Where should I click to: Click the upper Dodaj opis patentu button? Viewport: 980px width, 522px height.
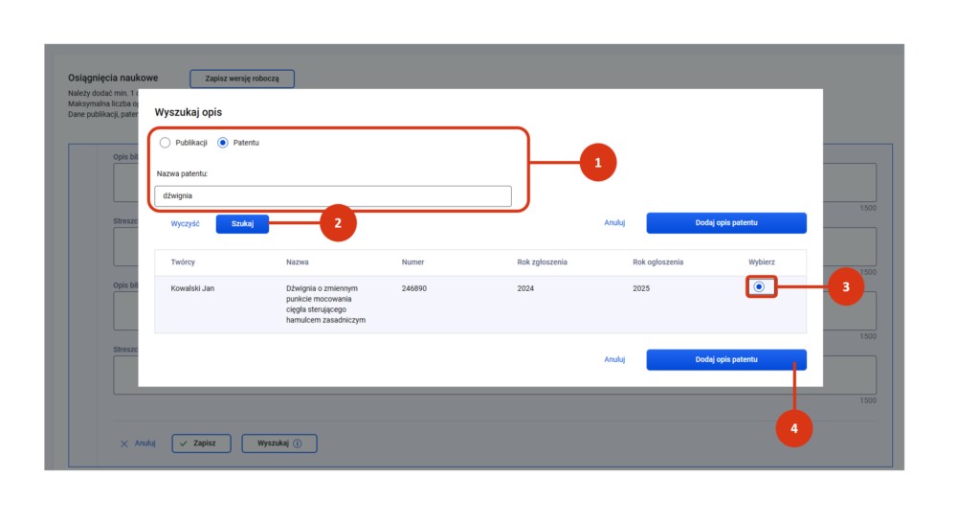725,222
